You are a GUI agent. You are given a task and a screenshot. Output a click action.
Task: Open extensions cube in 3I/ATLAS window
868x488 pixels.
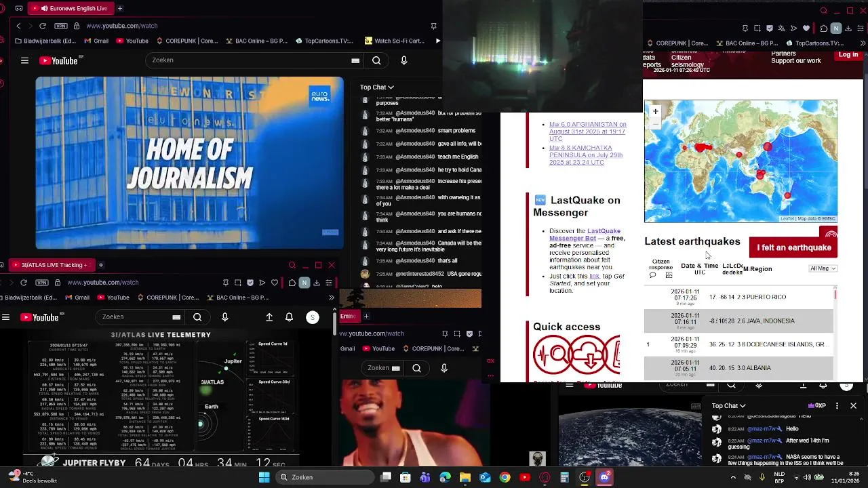(x=292, y=283)
